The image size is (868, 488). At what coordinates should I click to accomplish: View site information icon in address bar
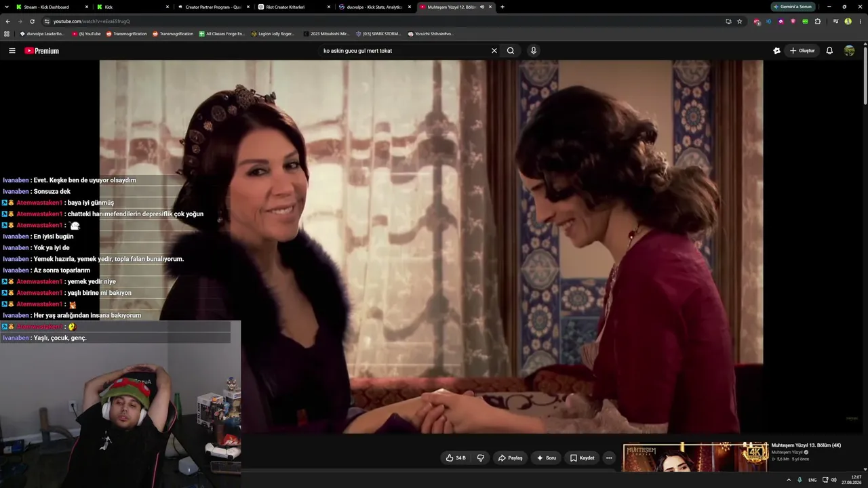pos(46,21)
